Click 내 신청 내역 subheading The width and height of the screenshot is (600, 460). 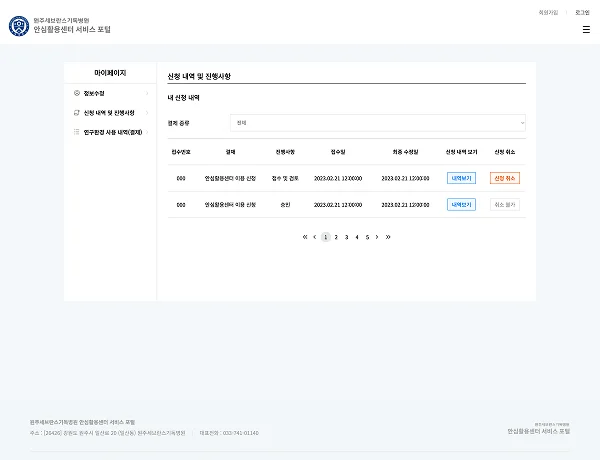point(183,98)
